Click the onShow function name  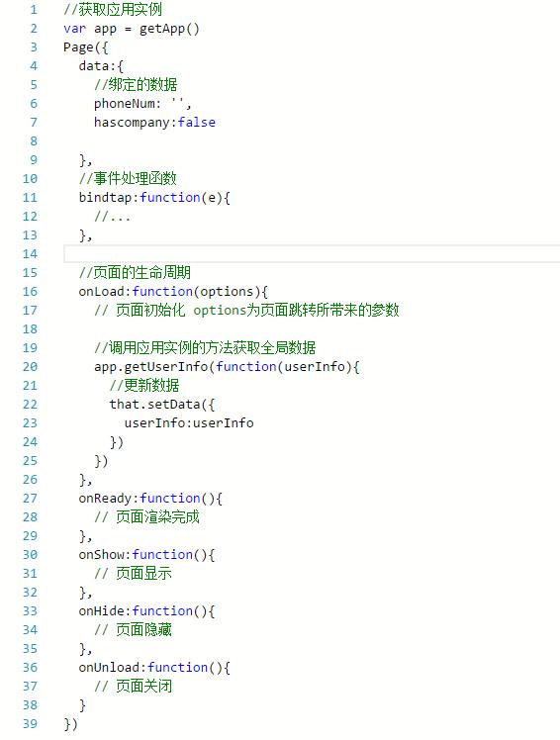[101, 555]
